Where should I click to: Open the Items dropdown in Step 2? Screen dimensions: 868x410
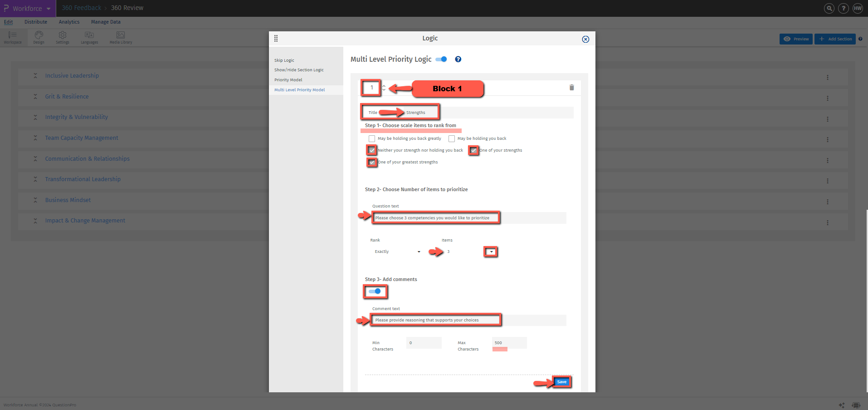click(x=491, y=252)
